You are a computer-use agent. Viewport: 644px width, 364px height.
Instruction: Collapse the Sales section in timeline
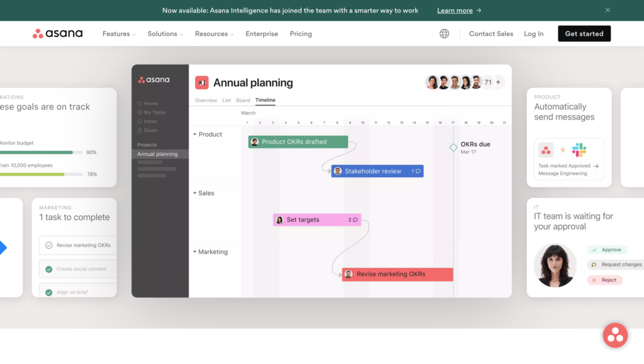pyautogui.click(x=195, y=193)
